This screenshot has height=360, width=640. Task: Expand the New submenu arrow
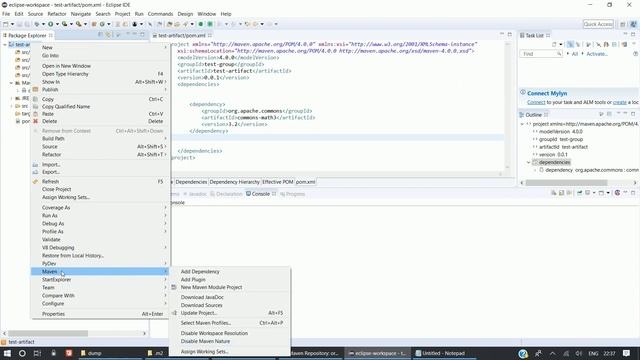tap(165, 48)
